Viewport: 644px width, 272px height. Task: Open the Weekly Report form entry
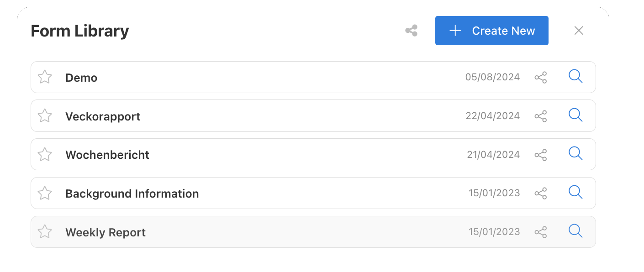pos(313,232)
